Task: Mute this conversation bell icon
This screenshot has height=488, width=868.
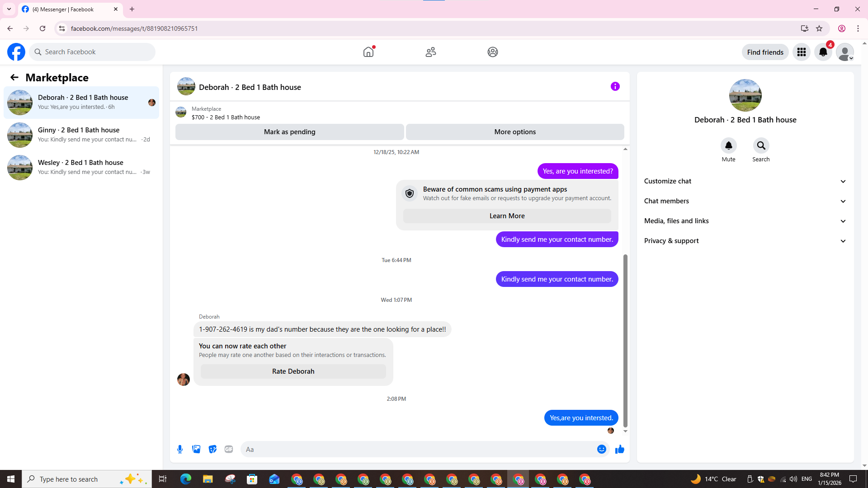Action: (x=728, y=145)
